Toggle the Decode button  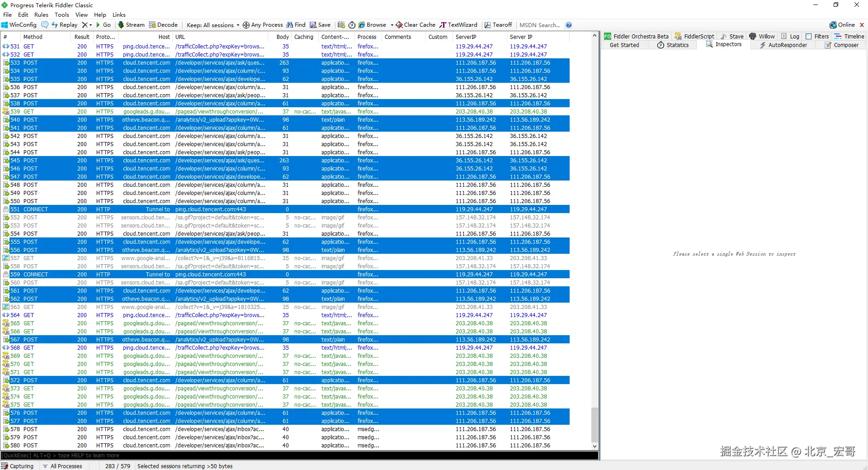pos(163,25)
